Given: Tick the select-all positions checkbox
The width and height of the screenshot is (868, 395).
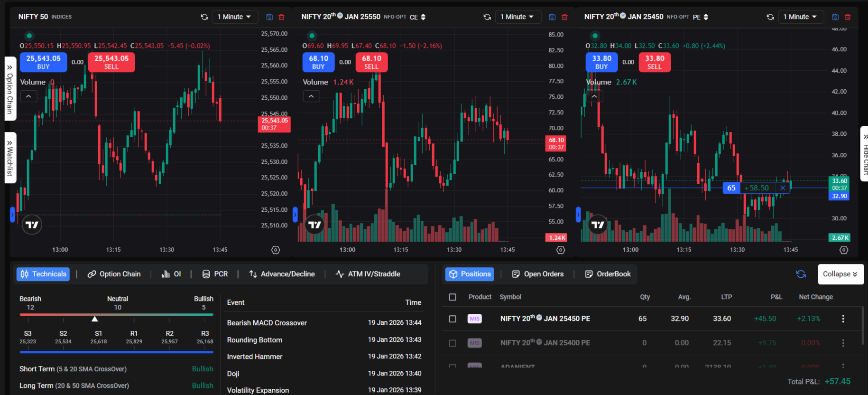Looking at the screenshot, I should tap(452, 297).
